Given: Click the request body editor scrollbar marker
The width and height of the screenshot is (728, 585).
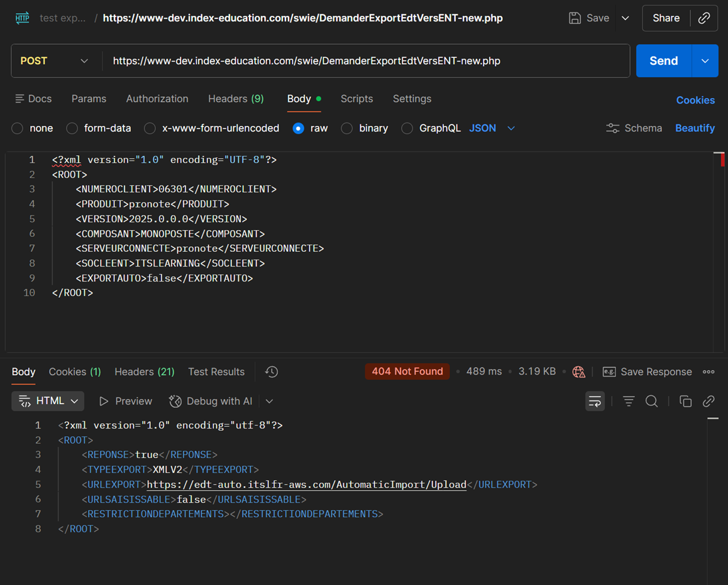Looking at the screenshot, I should (x=722, y=160).
